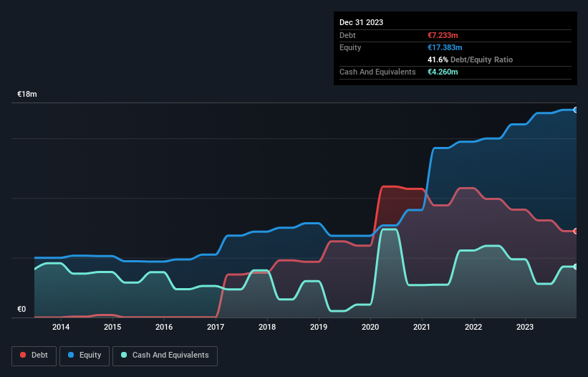Click the €7.233m debt value
The width and height of the screenshot is (588, 377).
[x=443, y=35]
